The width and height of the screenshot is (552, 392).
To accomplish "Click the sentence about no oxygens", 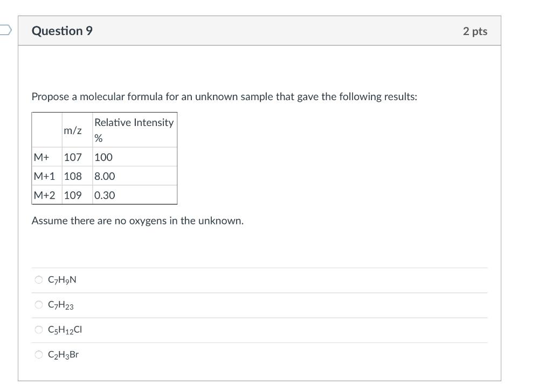I will [x=138, y=220].
